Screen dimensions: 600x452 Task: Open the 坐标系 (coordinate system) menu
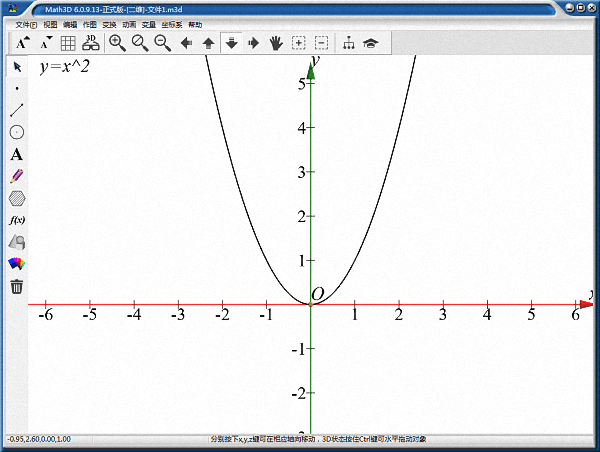[171, 24]
